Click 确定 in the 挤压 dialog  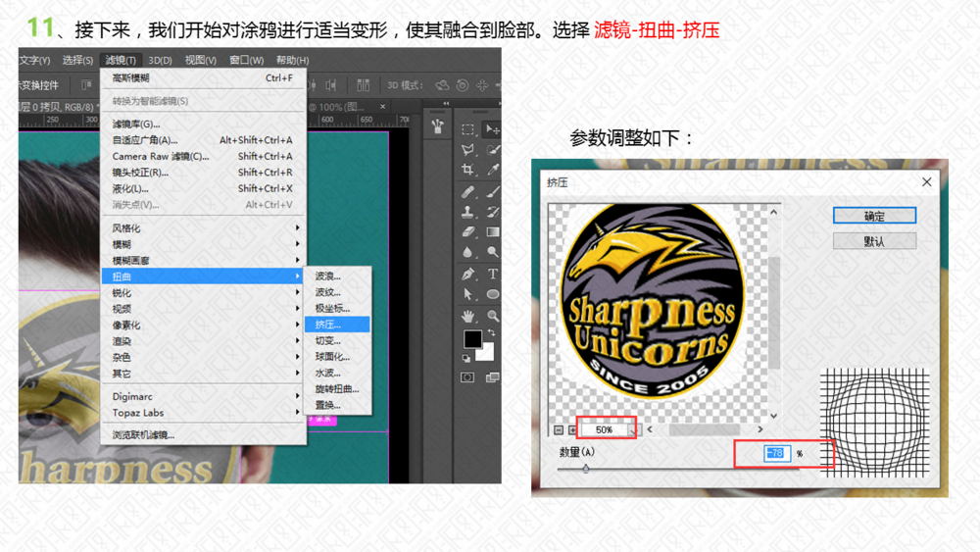pos(874,216)
